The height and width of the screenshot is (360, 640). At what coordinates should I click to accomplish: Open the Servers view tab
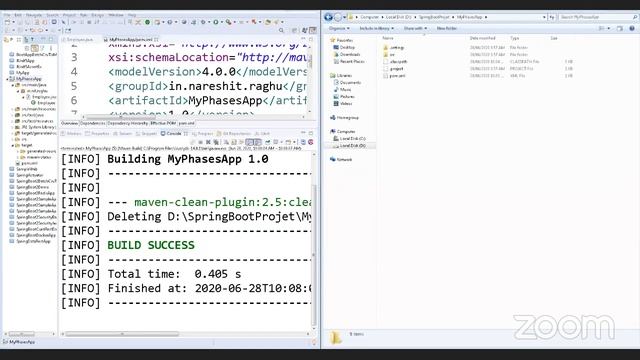click(x=122, y=133)
